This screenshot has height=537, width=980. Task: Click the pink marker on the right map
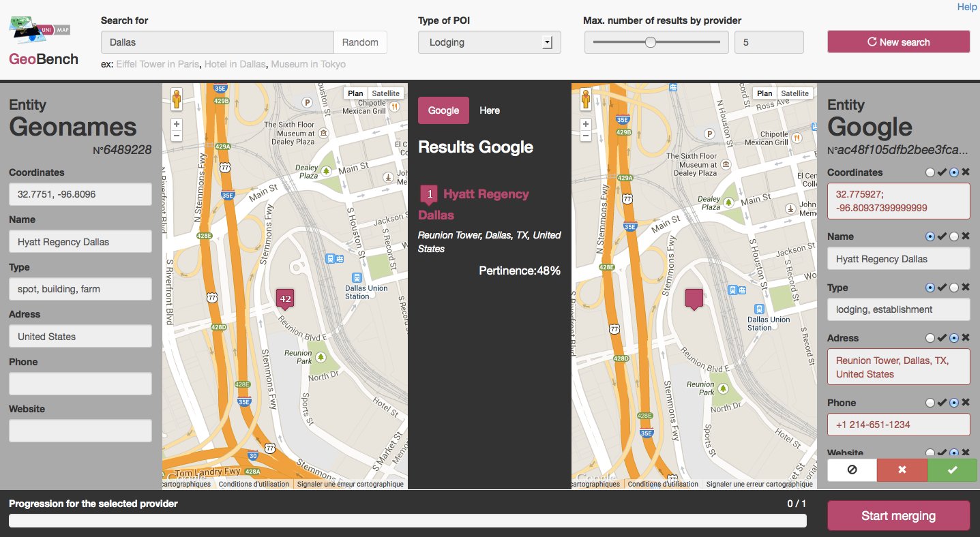(694, 299)
